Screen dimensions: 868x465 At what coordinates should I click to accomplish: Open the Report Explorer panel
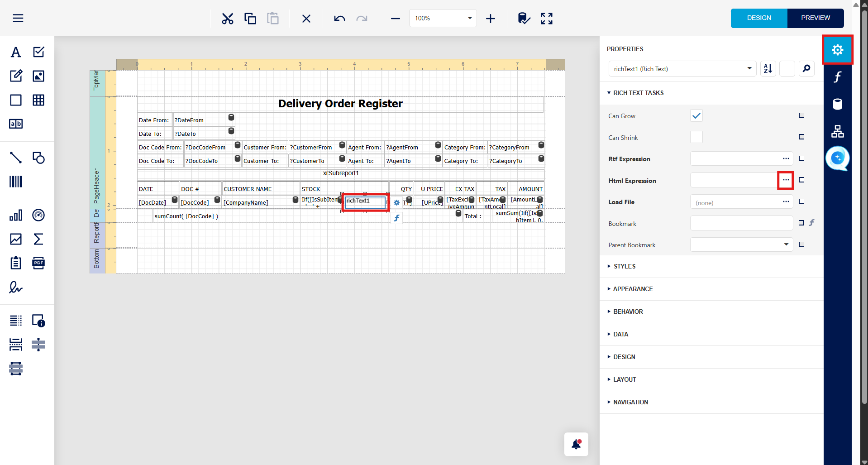pos(837,131)
